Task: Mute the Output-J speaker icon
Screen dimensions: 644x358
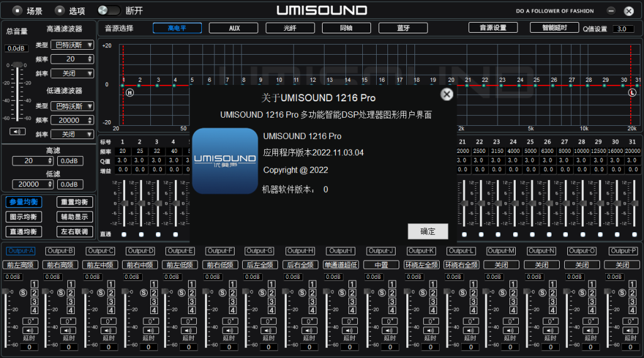Action: (389, 330)
